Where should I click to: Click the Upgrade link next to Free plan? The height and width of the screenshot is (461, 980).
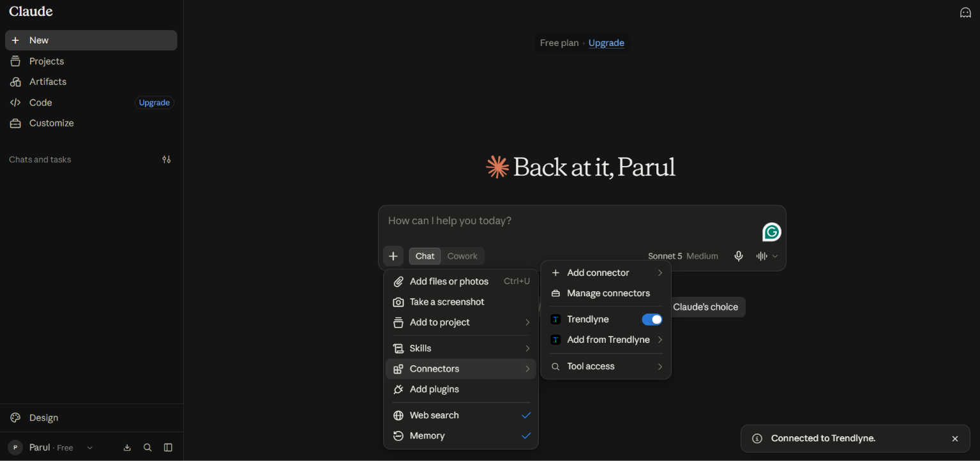[606, 43]
